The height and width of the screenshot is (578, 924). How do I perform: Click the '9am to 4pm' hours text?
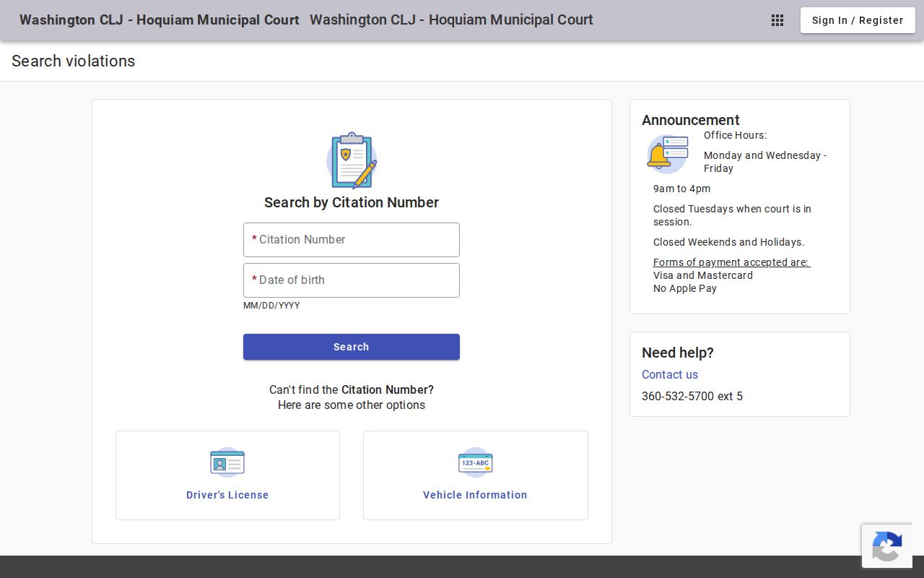pos(681,189)
